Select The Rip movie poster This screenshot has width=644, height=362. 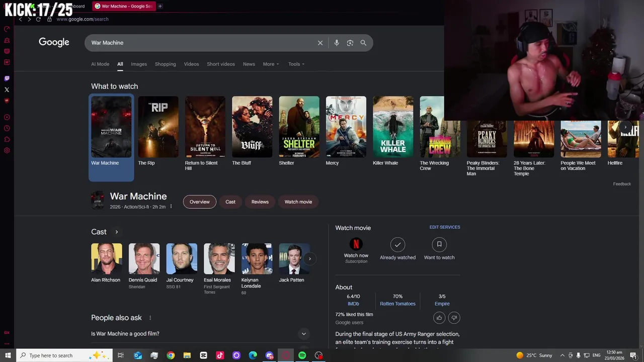(x=158, y=127)
